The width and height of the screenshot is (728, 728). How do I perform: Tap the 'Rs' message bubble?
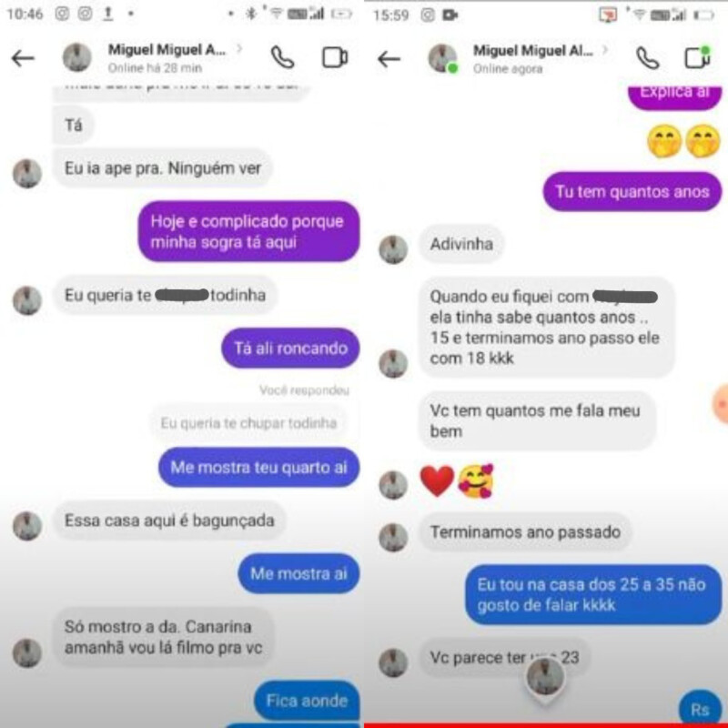pos(700,709)
